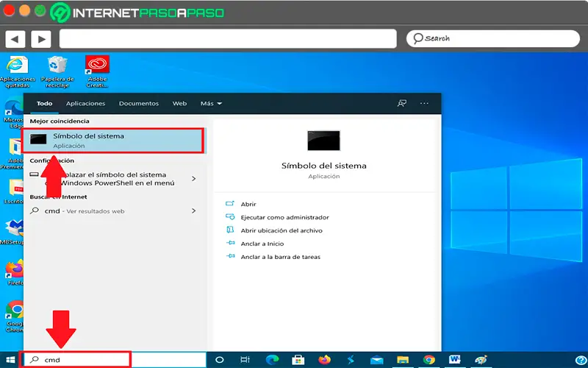588x368 pixels.
Task: Expand the Más dropdown
Action: (211, 103)
